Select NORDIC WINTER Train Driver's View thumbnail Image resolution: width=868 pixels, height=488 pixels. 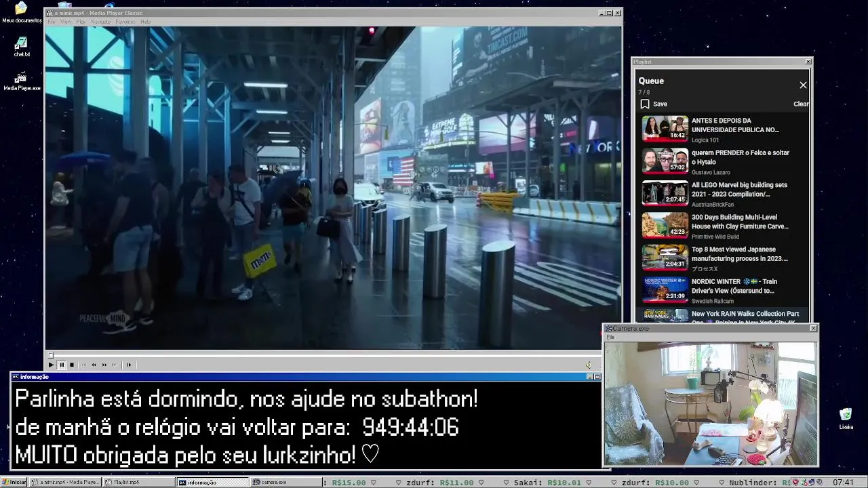(665, 289)
